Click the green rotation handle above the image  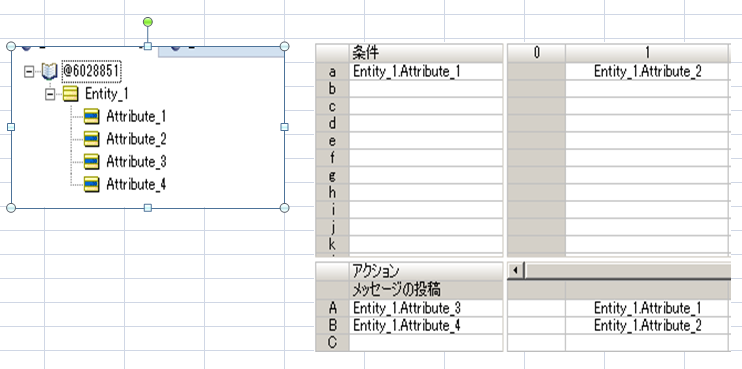pos(148,22)
